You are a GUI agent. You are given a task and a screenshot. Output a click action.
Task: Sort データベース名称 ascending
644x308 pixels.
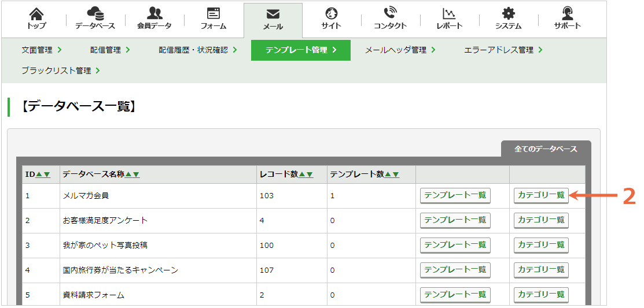pyautogui.click(x=128, y=175)
